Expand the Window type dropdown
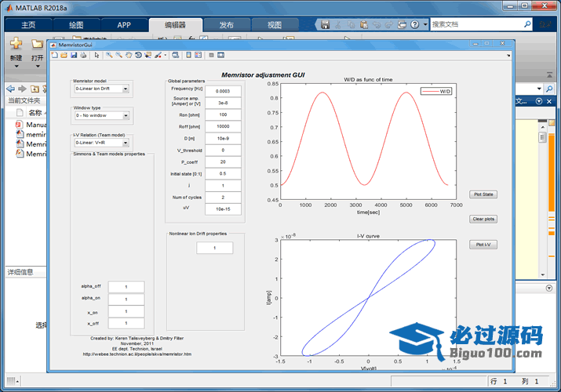Viewport: 561px width, 392px height. tap(102, 115)
